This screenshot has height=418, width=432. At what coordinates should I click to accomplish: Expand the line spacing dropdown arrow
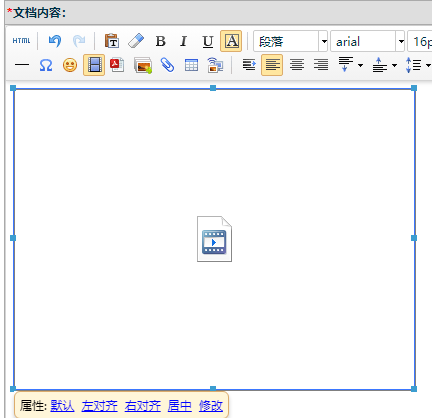428,65
